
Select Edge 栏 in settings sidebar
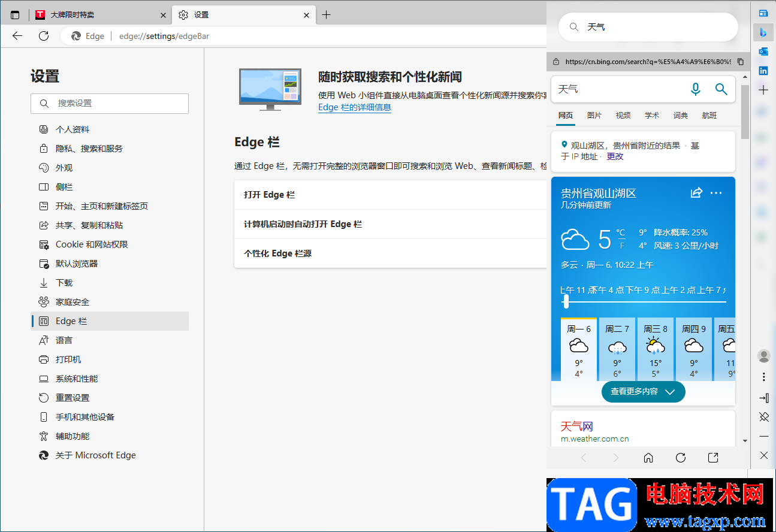110,321
